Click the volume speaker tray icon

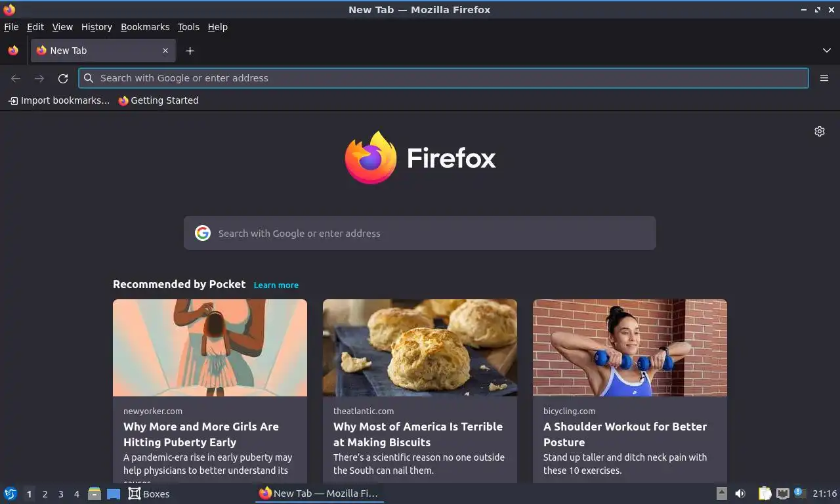click(740, 493)
